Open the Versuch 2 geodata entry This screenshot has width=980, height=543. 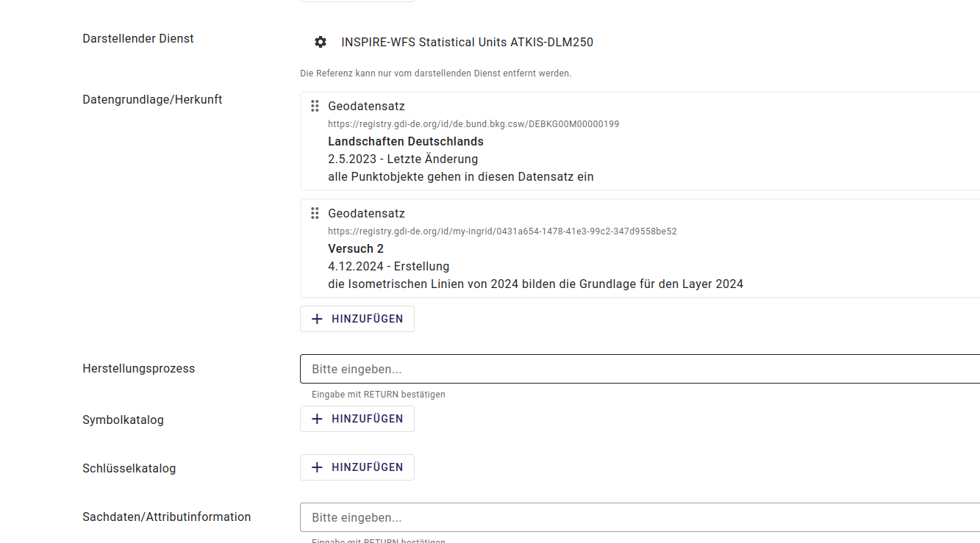[x=356, y=248]
